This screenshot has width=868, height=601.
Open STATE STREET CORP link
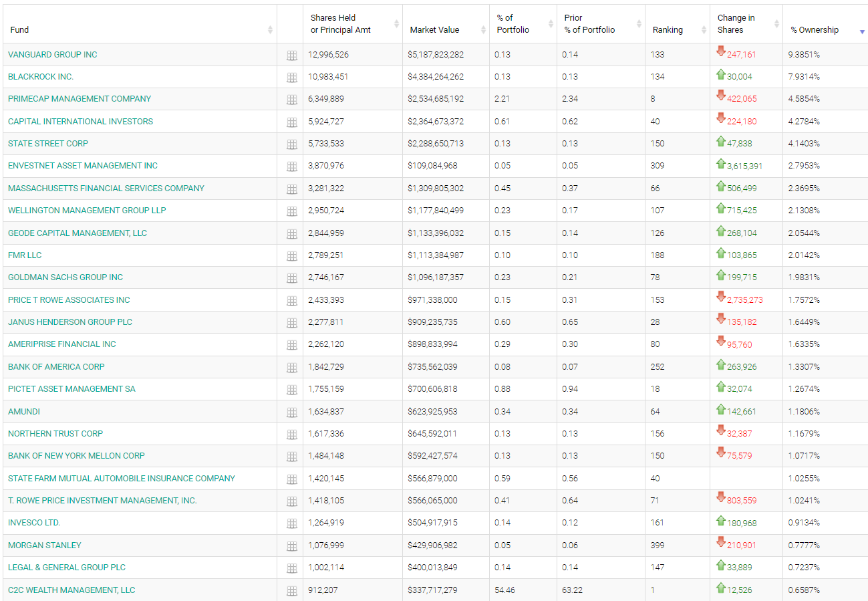click(48, 143)
